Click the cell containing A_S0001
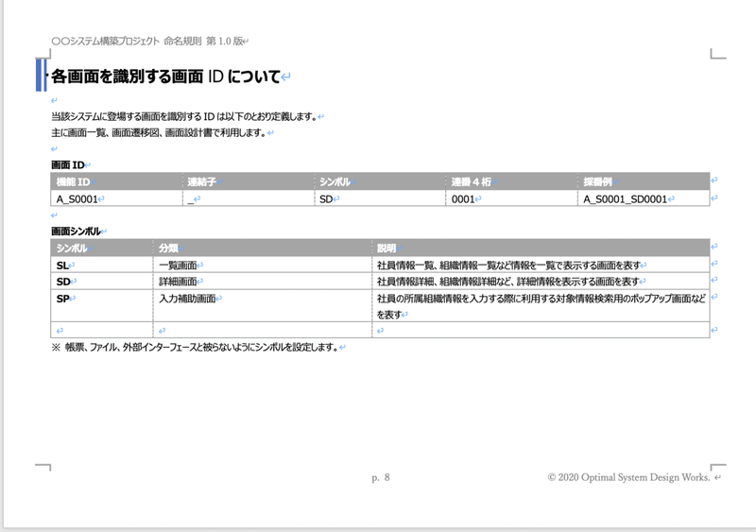Viewport: 756px width, 532px height. tap(116, 198)
